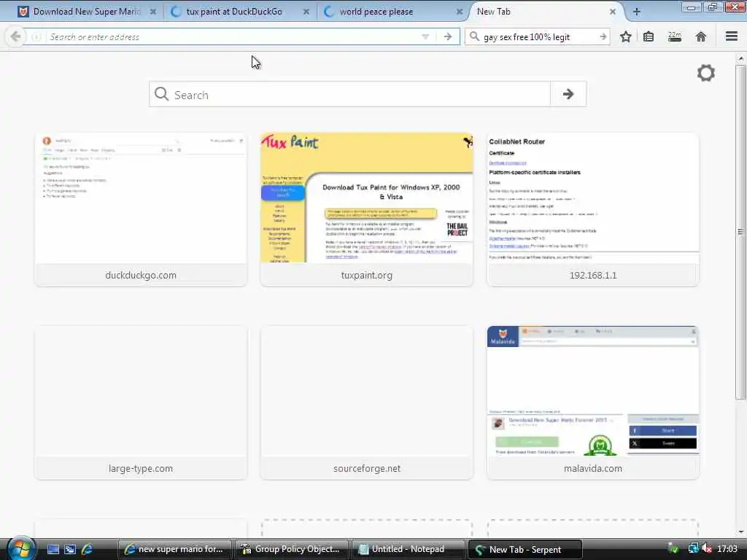The image size is (747, 560).
Task: Click scrollbar down arrow
Action: (x=740, y=532)
